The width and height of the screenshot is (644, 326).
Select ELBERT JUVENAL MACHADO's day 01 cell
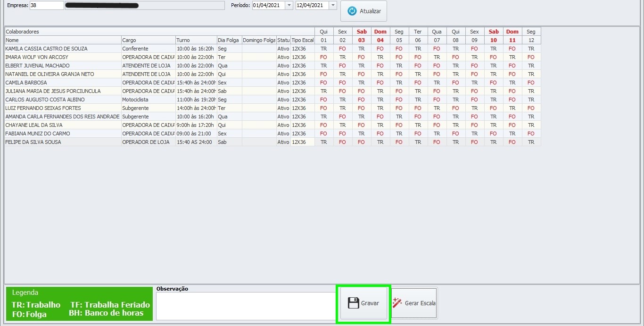(324, 66)
